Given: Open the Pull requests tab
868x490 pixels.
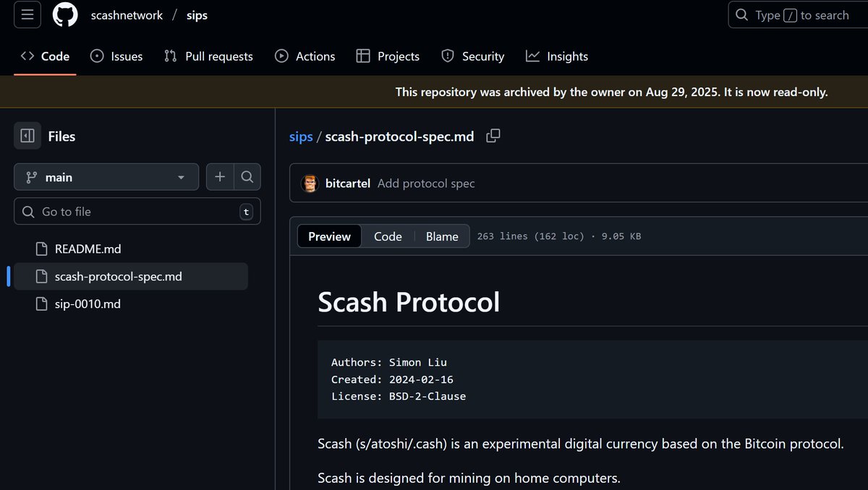Looking at the screenshot, I should [x=208, y=56].
